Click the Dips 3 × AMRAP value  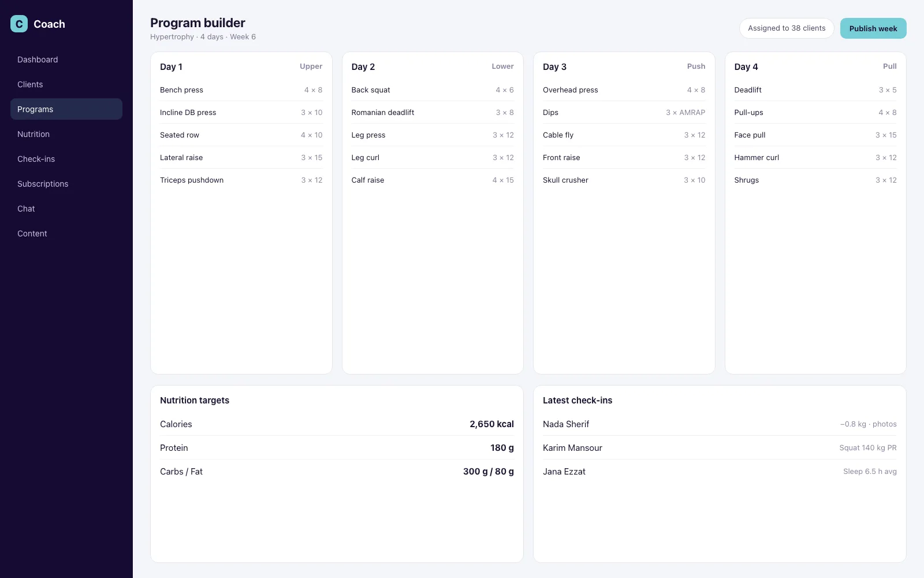[x=685, y=113]
